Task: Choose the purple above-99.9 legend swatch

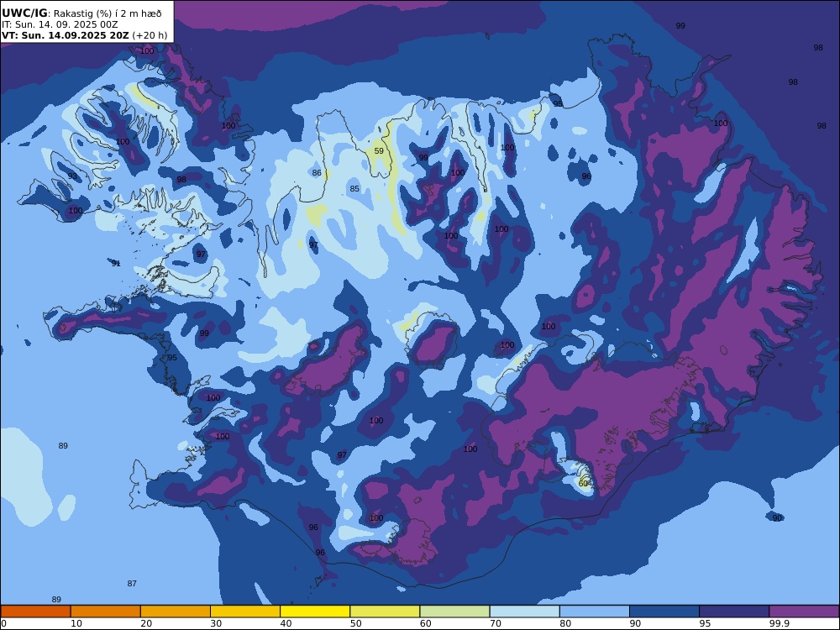Action: pos(804,612)
